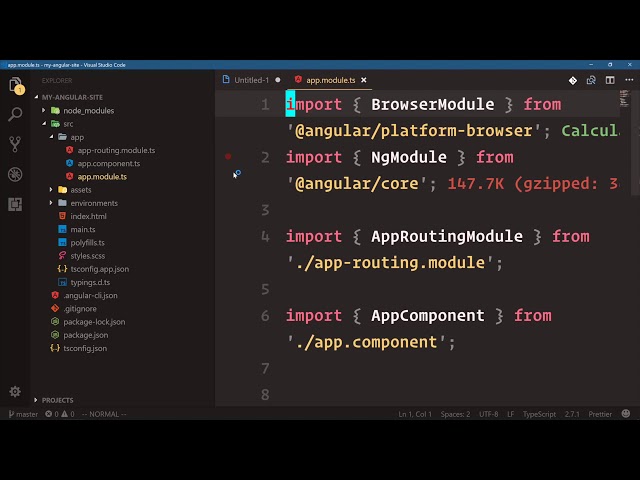
Task: Open .angular-cli.json file
Action: [90, 296]
